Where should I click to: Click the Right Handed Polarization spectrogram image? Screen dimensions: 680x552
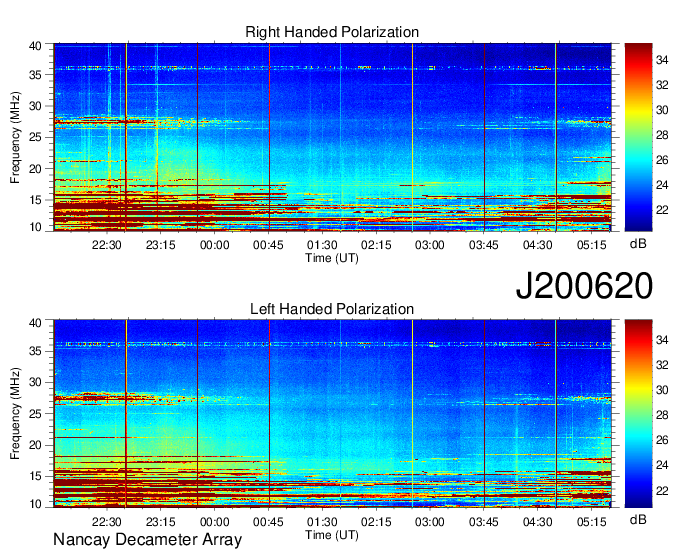[333, 137]
